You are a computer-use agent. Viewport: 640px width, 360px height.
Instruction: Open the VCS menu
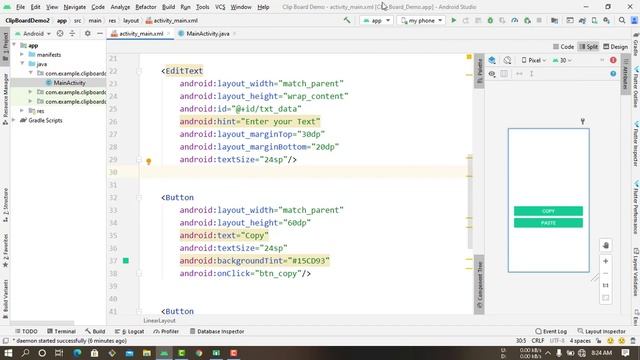pos(220,7)
